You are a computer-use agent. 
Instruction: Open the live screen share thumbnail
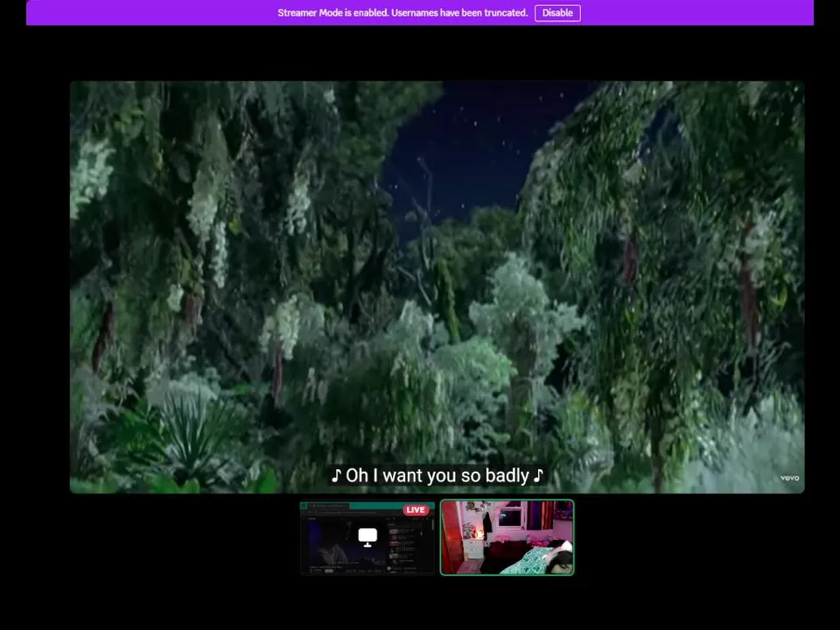(367, 537)
